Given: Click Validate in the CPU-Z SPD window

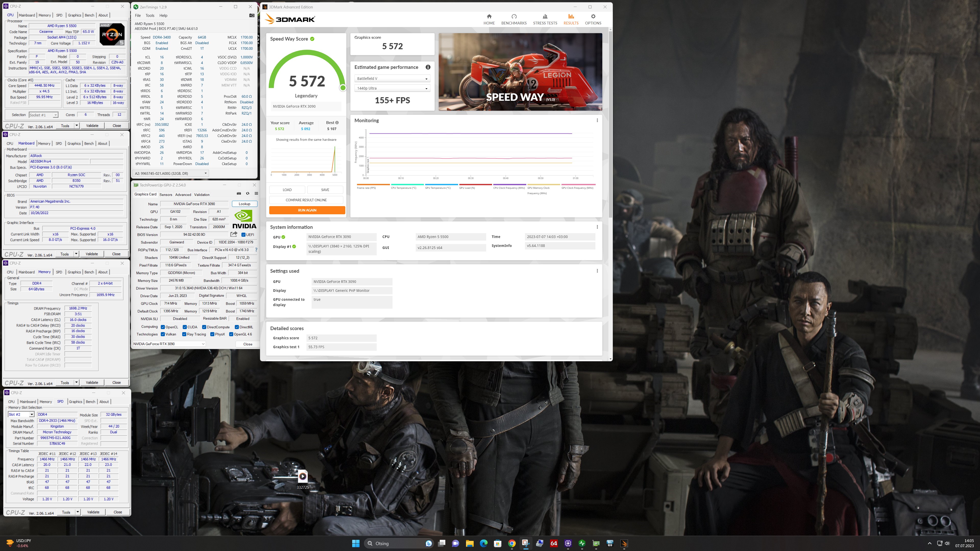Looking at the screenshot, I should click(x=93, y=512).
